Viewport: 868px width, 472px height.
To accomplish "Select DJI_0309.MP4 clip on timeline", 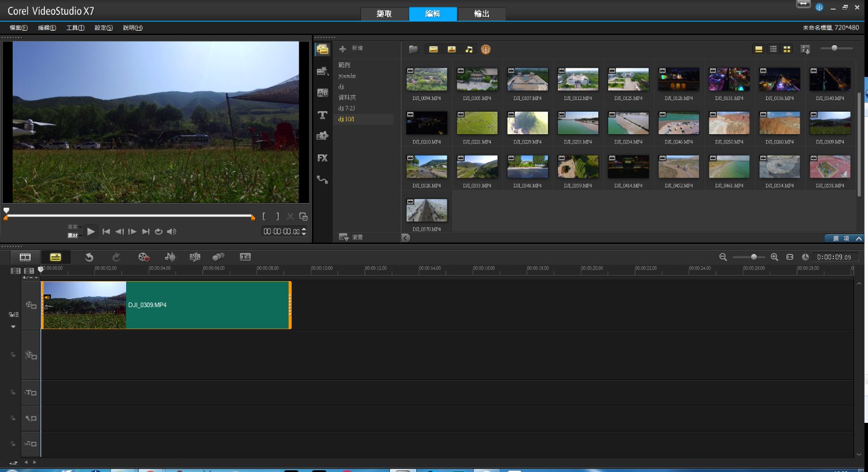I will tap(166, 305).
